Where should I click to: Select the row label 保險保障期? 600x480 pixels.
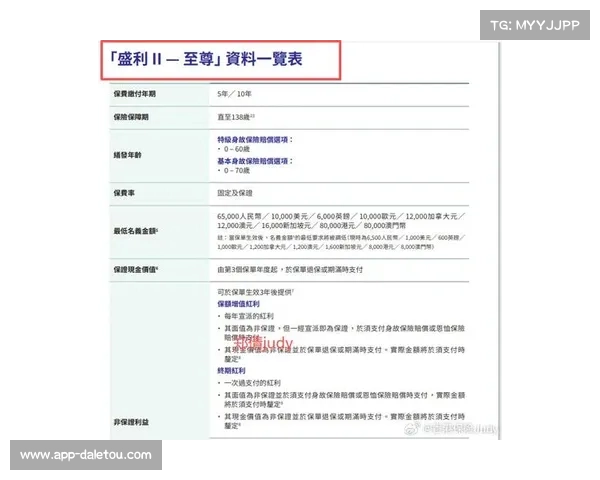(131, 117)
